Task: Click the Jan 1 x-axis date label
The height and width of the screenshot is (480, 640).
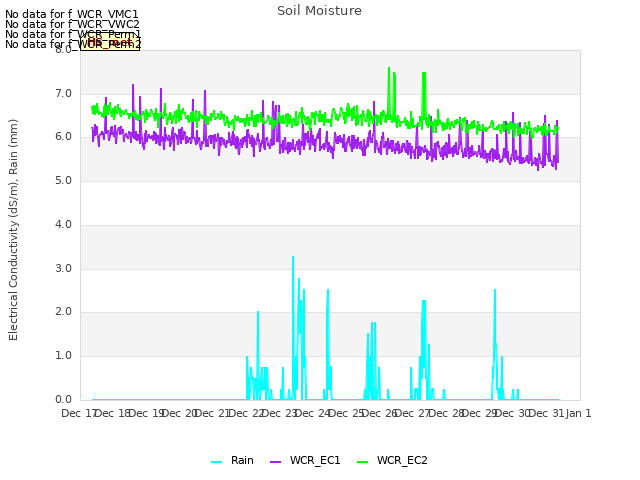Action: (578, 413)
